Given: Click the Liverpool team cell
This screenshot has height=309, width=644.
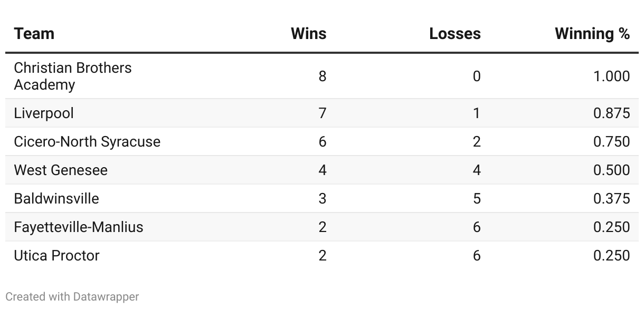Looking at the screenshot, I should point(44,113).
